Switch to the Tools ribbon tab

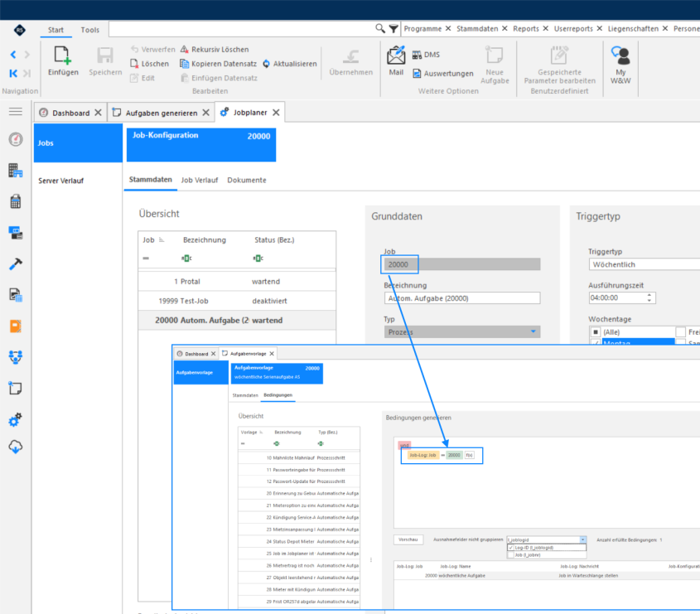pos(89,30)
